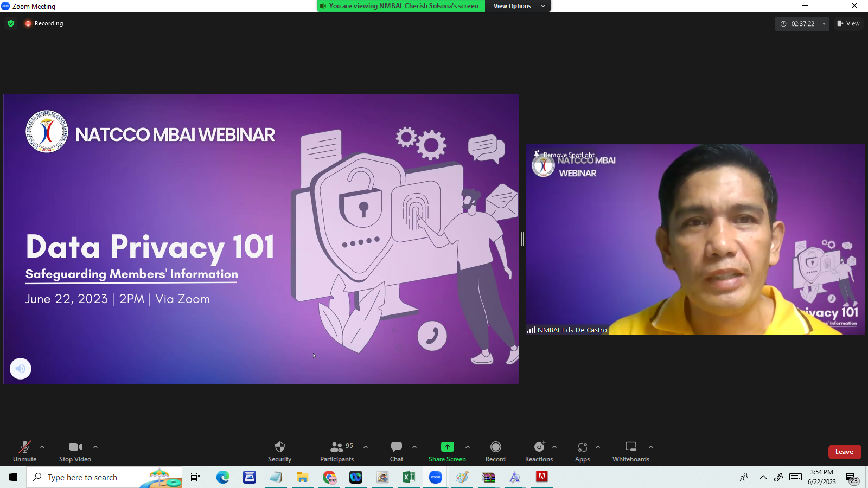The width and height of the screenshot is (868, 488).
Task: Open notification center with 23 notifications
Action: click(852, 478)
